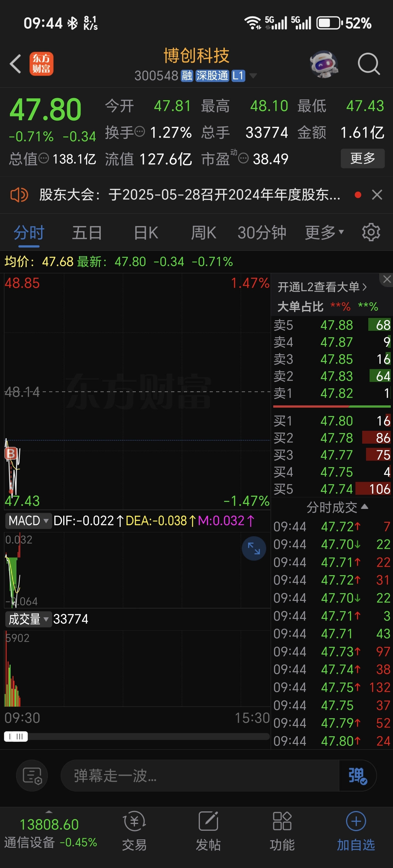Open the 东方财富 logo icon
Viewport: 393px width, 868px height.
(41, 64)
